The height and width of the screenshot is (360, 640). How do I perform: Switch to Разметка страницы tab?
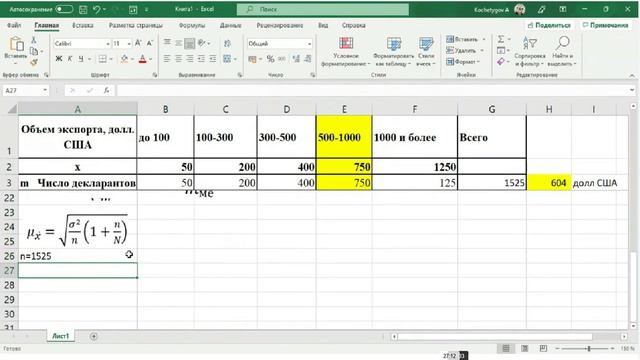point(136,25)
